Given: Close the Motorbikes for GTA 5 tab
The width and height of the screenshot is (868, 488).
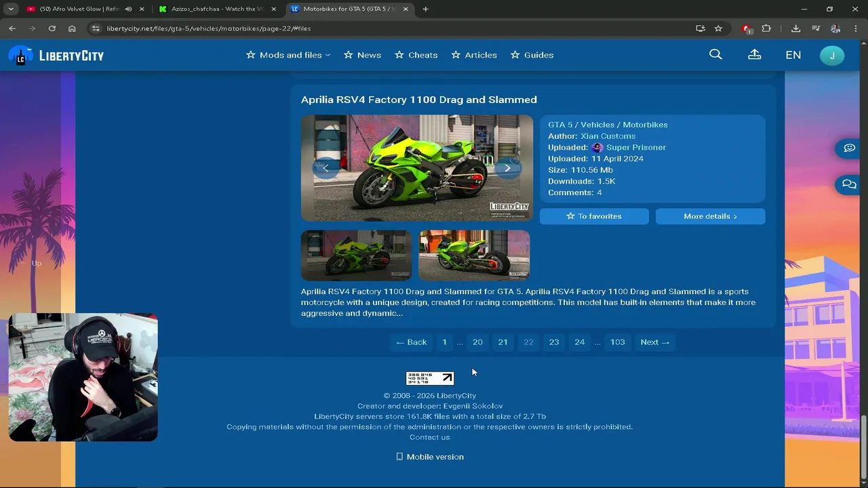Looking at the screenshot, I should (406, 9).
